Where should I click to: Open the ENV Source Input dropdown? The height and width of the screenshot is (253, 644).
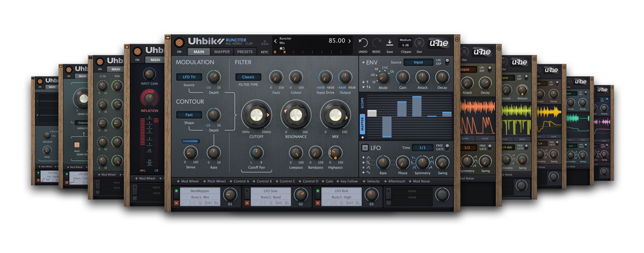coord(418,63)
